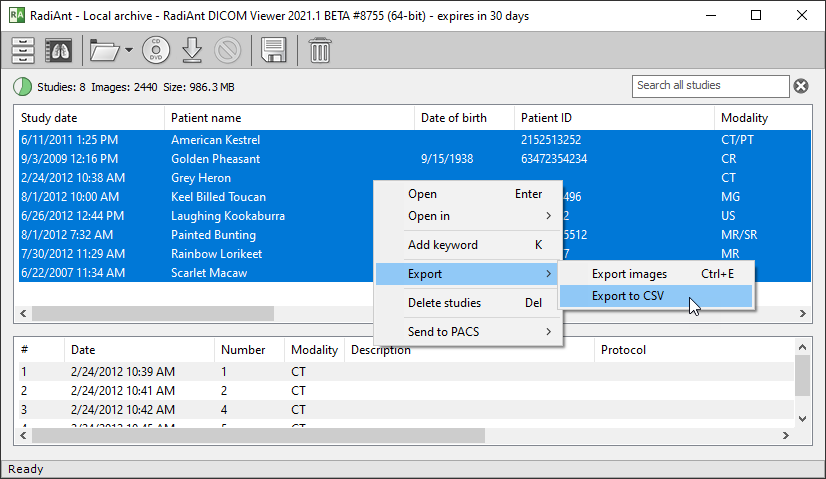Select series 2 dated 2/24/2012 10:41 AM
Screen dimensions: 826x479
point(406,391)
